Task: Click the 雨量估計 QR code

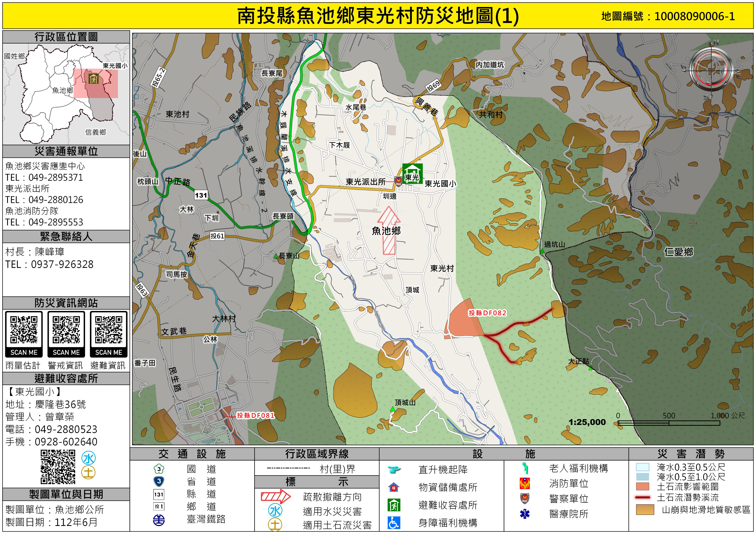Action: [24, 330]
